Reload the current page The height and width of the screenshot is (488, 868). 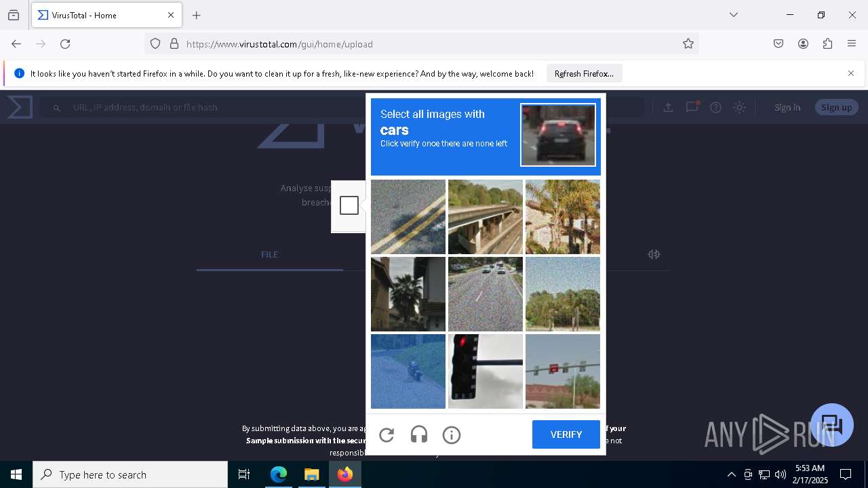pyautogui.click(x=65, y=44)
